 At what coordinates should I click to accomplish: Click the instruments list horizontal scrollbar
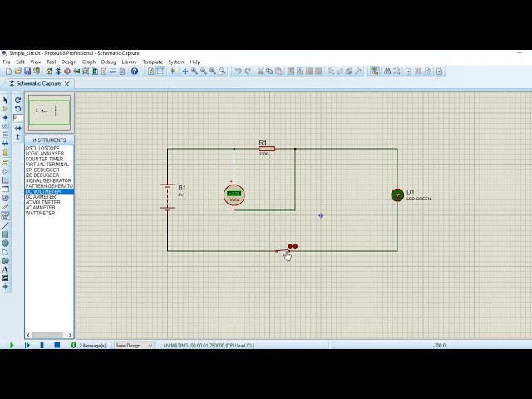(x=49, y=335)
